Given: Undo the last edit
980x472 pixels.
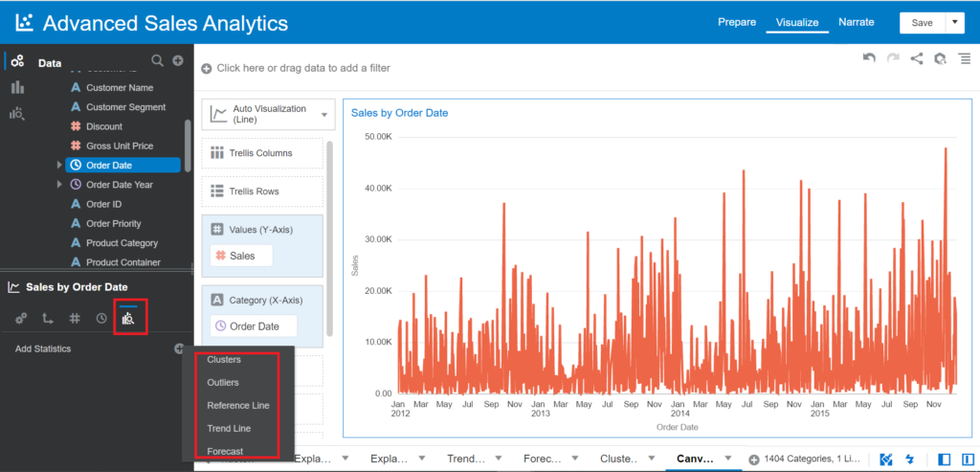Looking at the screenshot, I should 869,58.
